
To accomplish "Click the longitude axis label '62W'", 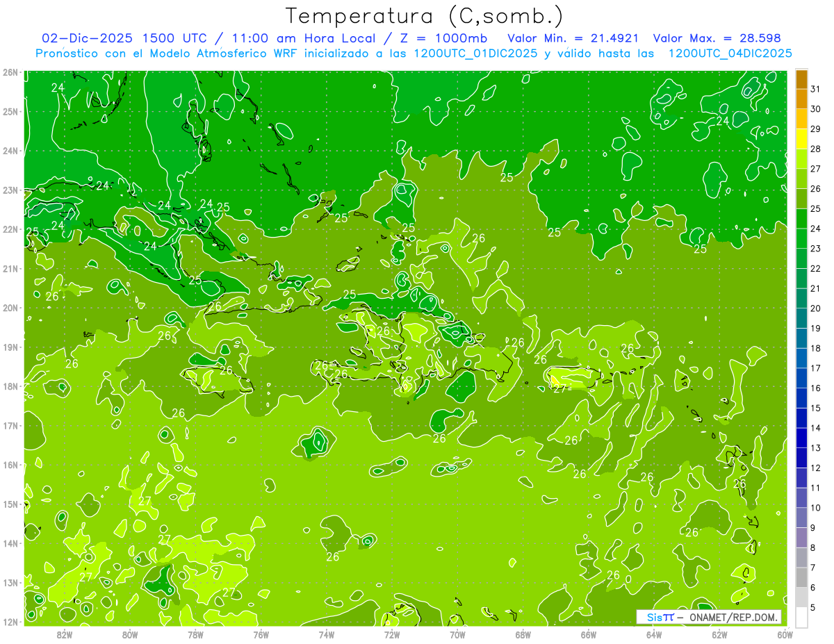I will [719, 635].
